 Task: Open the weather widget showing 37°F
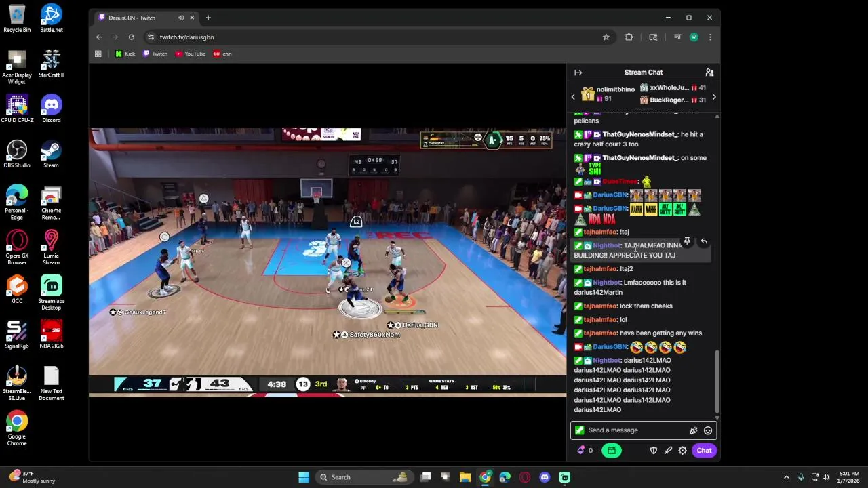point(32,477)
